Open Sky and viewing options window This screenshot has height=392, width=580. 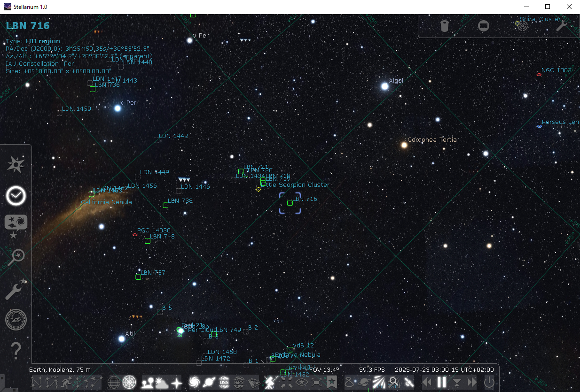[x=16, y=226]
